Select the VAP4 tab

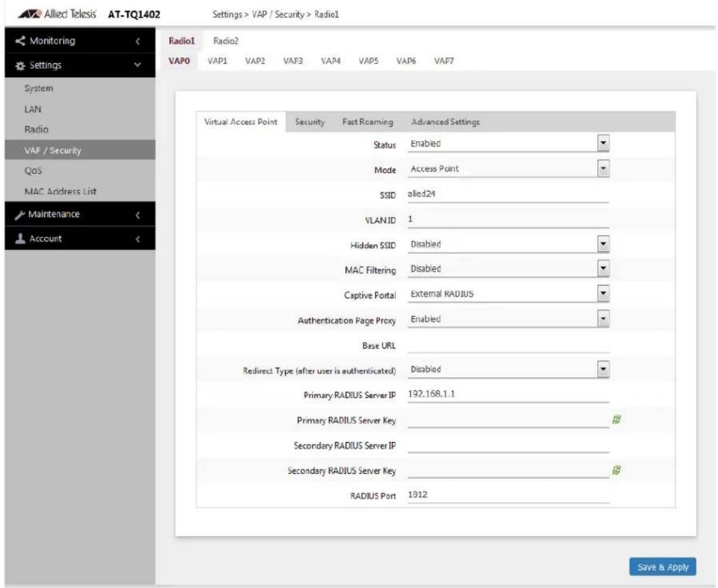[x=331, y=61]
